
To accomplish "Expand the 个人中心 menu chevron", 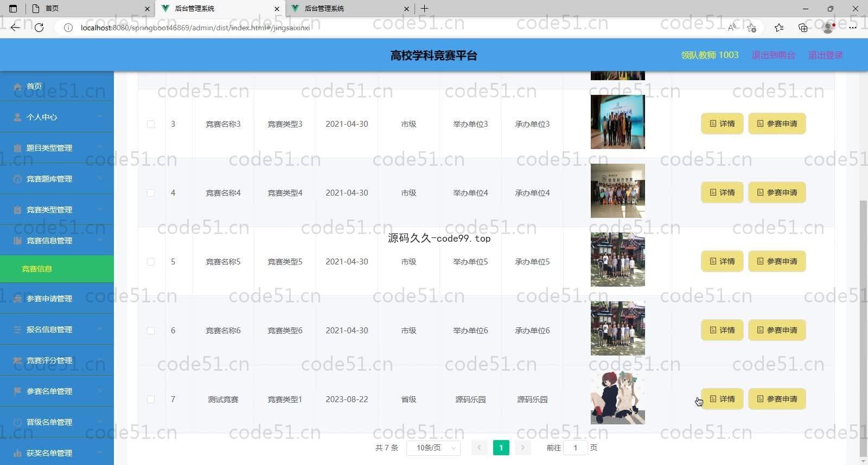I will [100, 117].
